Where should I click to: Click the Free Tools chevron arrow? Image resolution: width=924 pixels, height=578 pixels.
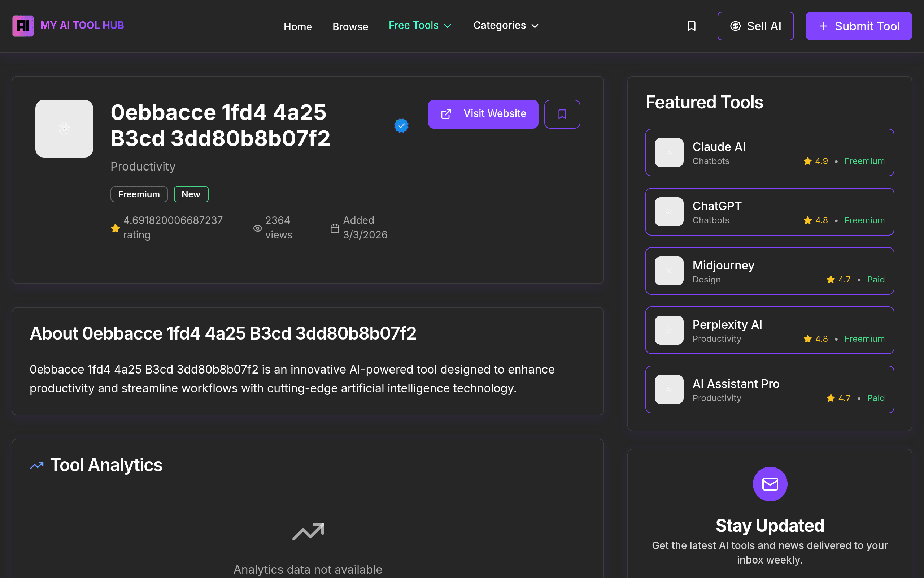pyautogui.click(x=448, y=26)
